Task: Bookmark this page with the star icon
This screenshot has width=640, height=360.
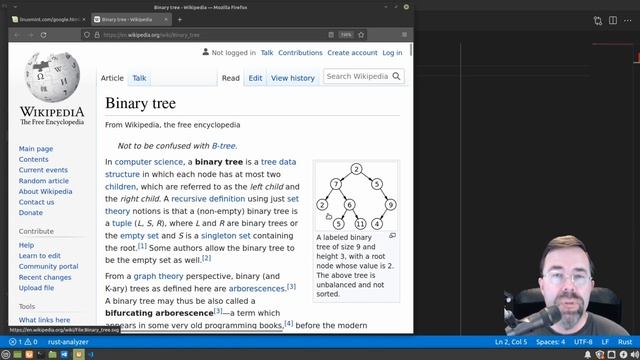Action: pyautogui.click(x=361, y=35)
